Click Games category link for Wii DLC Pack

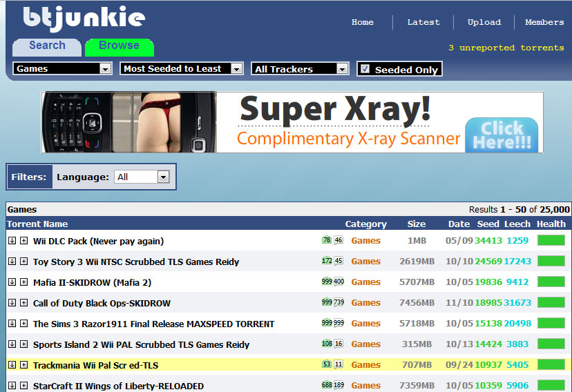pos(366,240)
